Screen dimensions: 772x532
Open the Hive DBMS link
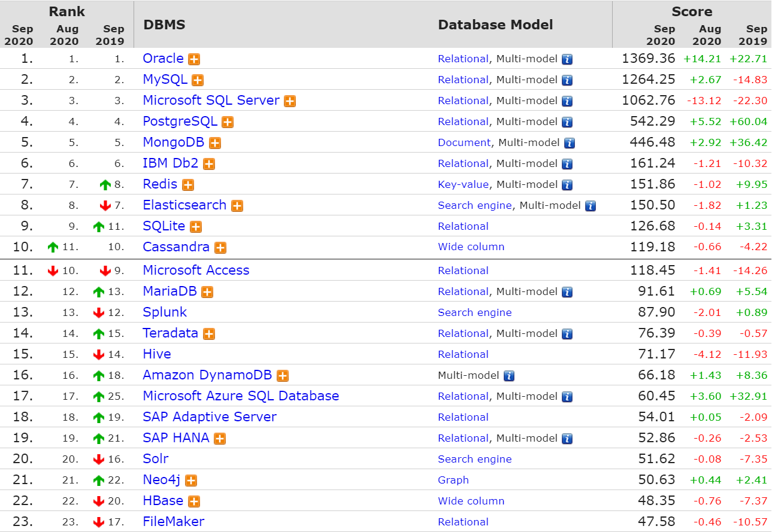coord(157,354)
